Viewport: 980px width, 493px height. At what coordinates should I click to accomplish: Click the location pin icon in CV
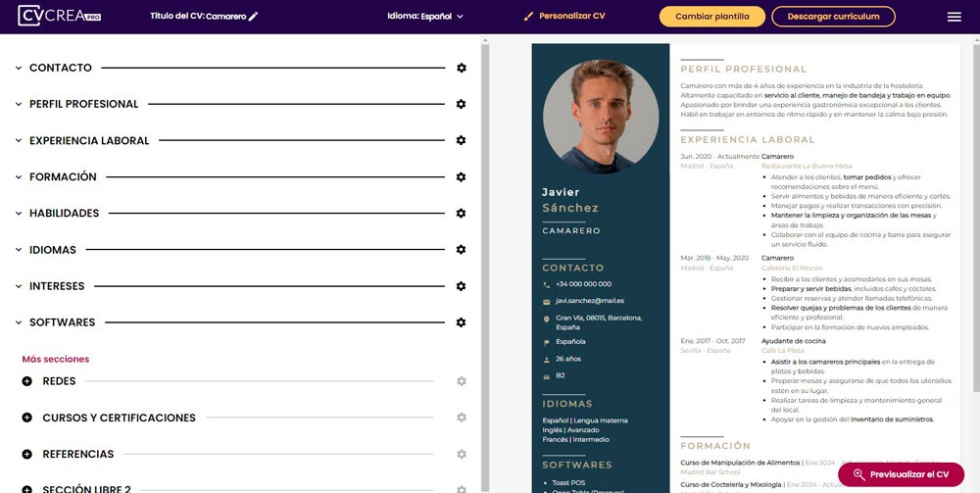[547, 319]
